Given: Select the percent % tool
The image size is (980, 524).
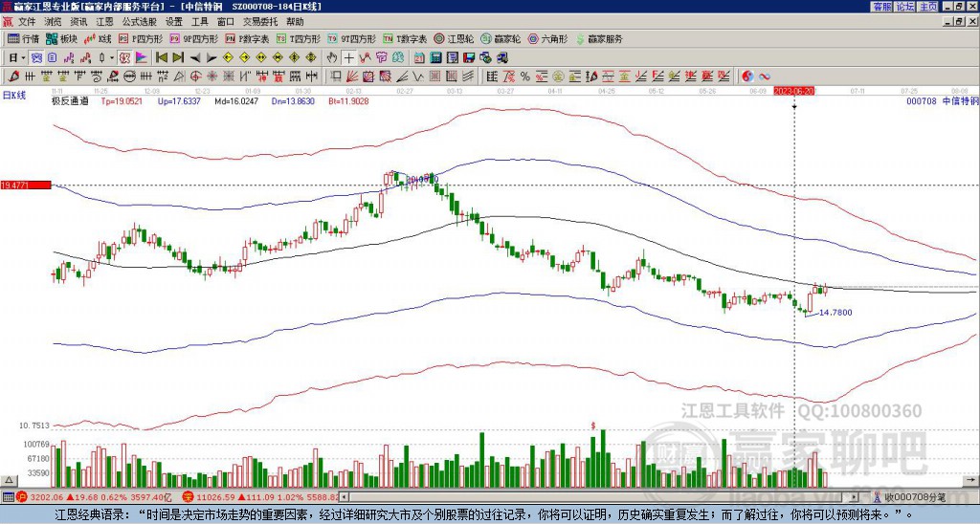Looking at the screenshot, I should point(525,76).
